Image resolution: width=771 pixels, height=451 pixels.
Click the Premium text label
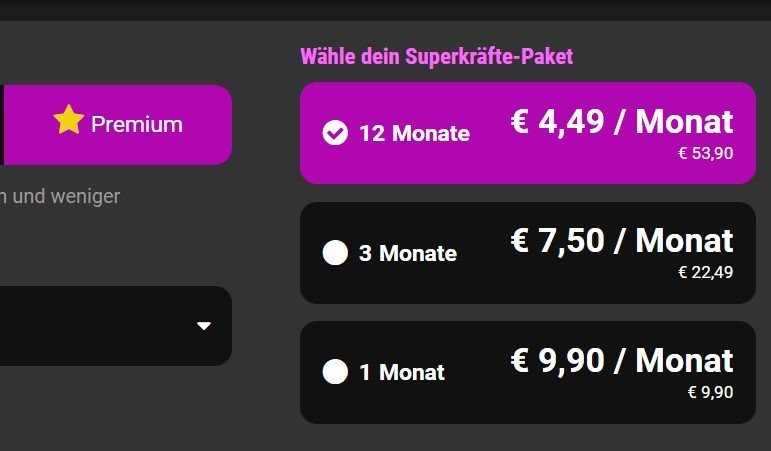137,124
